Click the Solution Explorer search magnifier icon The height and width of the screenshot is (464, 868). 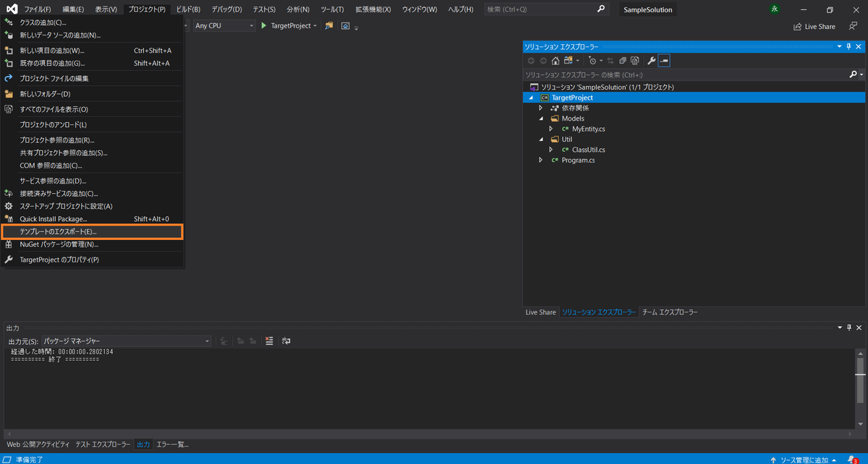853,74
